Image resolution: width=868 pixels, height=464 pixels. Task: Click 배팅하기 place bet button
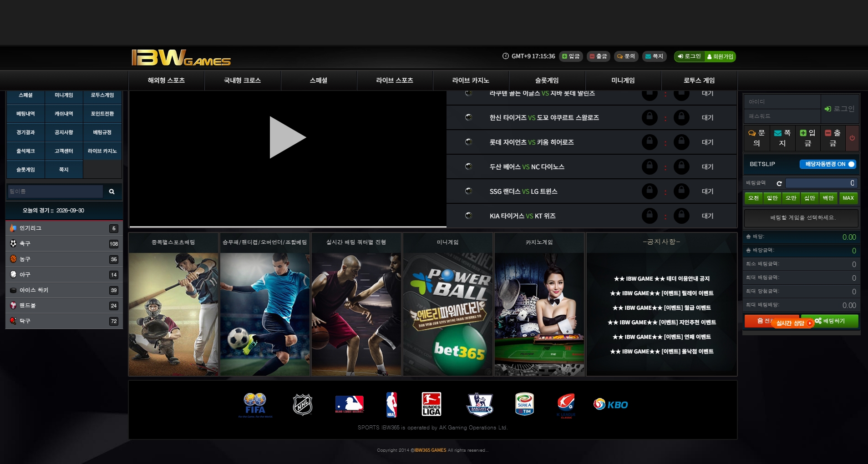pos(830,321)
